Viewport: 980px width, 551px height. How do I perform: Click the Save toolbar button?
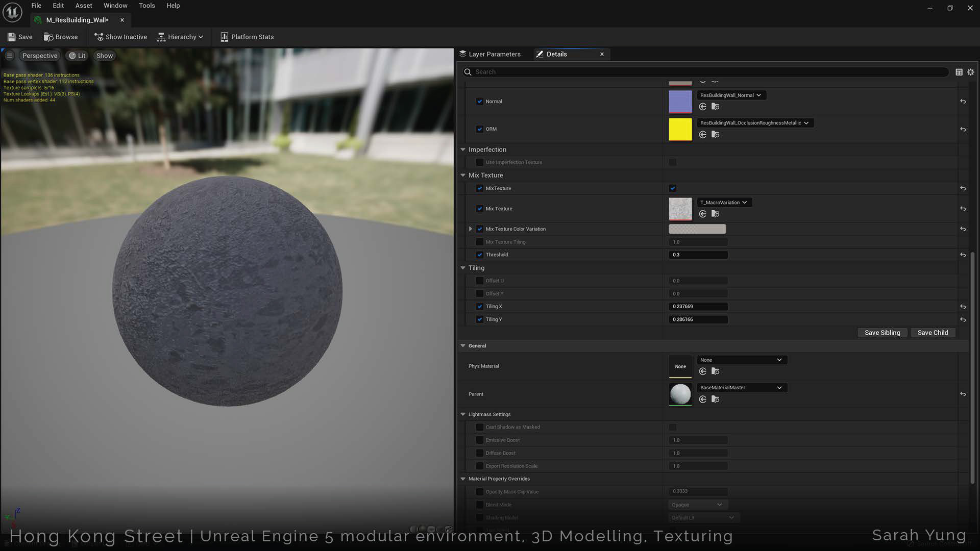click(x=20, y=37)
